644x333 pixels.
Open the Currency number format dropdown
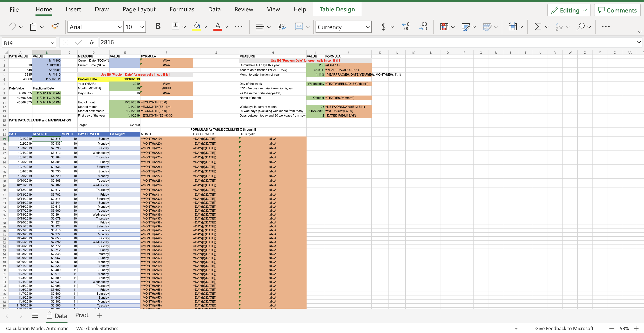pyautogui.click(x=368, y=27)
